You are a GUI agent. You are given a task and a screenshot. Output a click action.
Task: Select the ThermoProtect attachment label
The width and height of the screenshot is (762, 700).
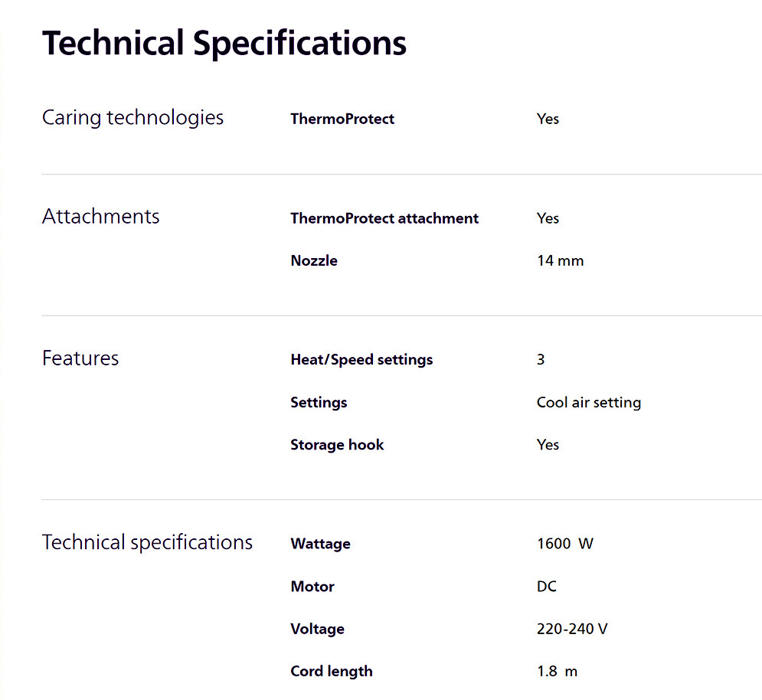pos(384,218)
